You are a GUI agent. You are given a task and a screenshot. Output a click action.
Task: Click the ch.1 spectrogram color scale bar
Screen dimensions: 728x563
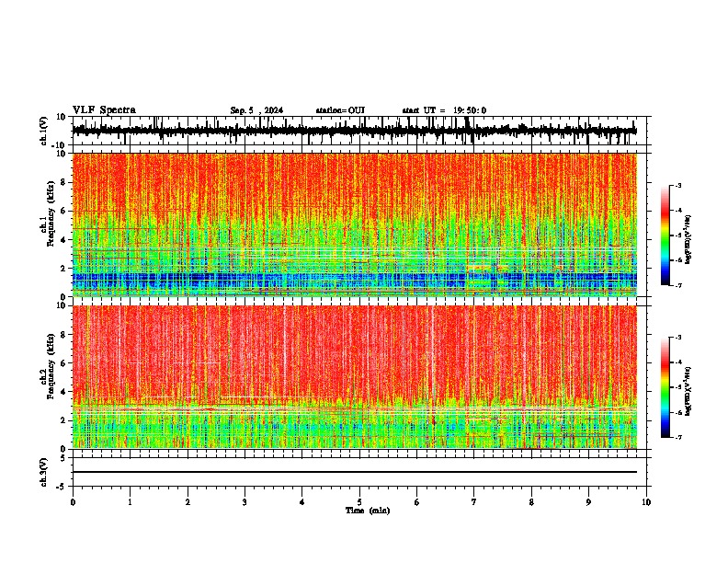point(665,236)
